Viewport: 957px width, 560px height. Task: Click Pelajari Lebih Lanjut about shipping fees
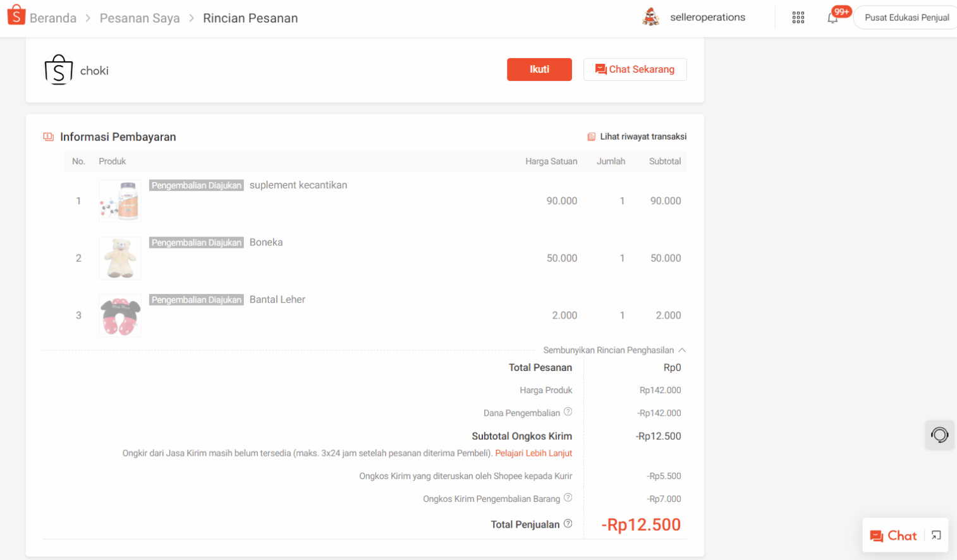[x=533, y=453]
